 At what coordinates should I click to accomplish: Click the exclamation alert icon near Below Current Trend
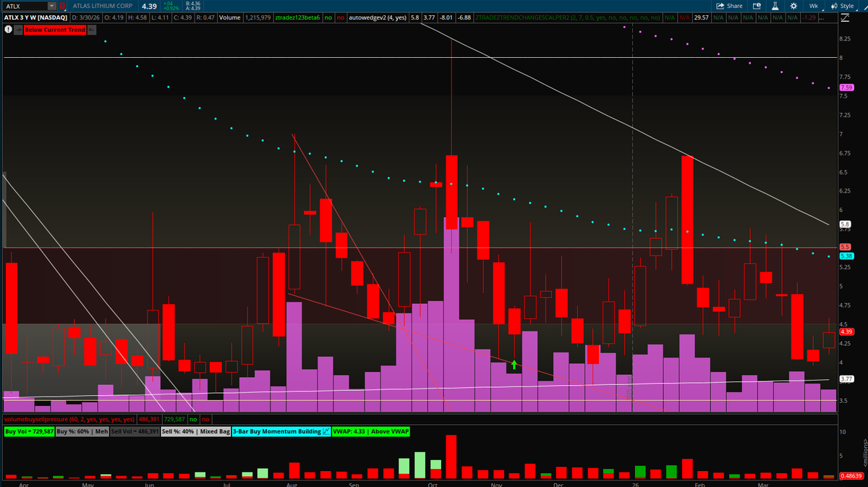pyautogui.click(x=8, y=30)
